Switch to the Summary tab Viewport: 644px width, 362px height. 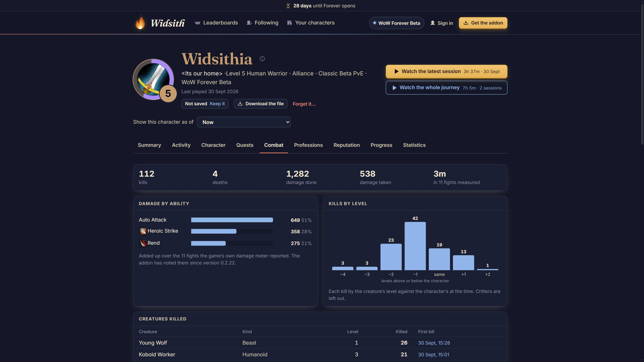pos(149,145)
